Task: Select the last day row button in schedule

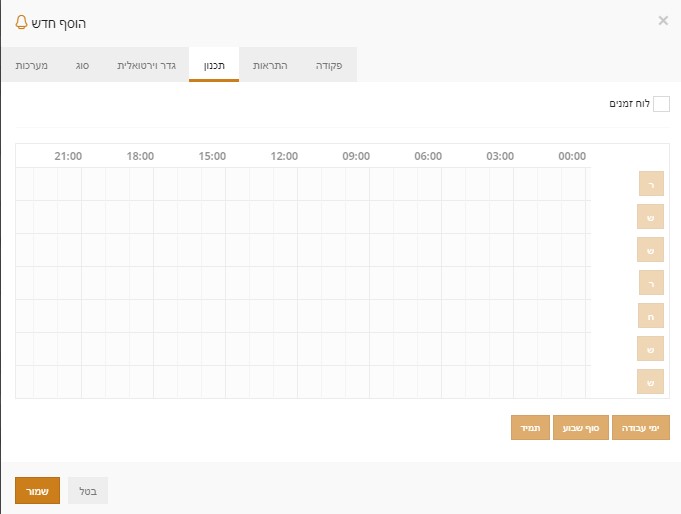Action: [x=651, y=382]
